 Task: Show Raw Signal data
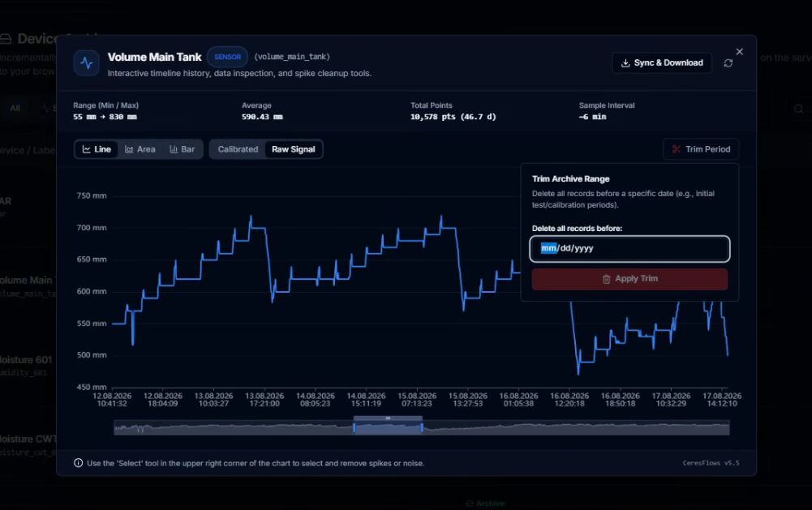tap(293, 149)
